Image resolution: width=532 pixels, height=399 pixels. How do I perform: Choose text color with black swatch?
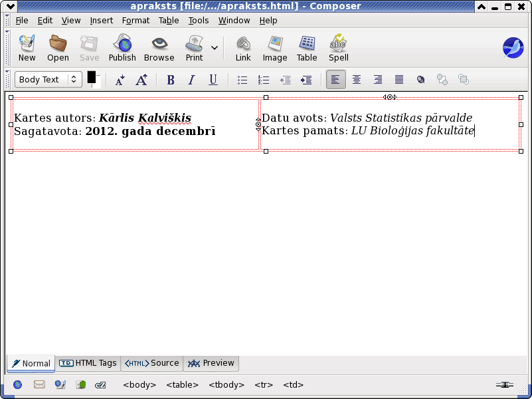pos(91,77)
